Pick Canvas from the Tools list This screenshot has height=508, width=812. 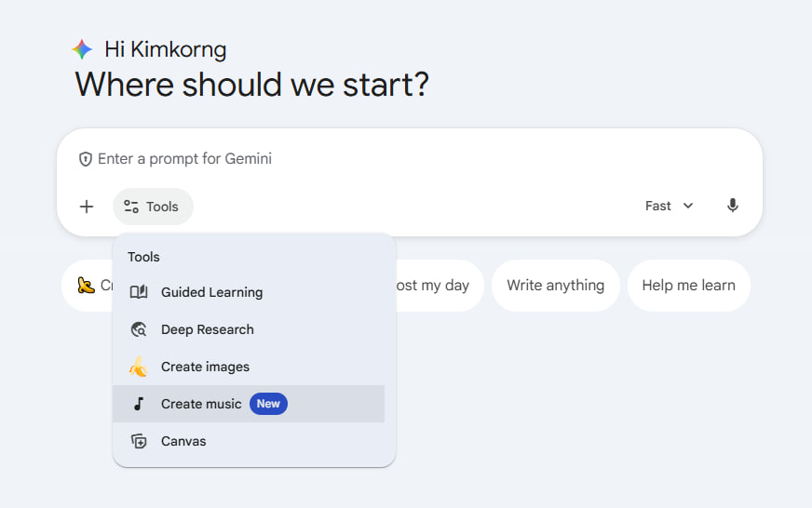(x=183, y=441)
